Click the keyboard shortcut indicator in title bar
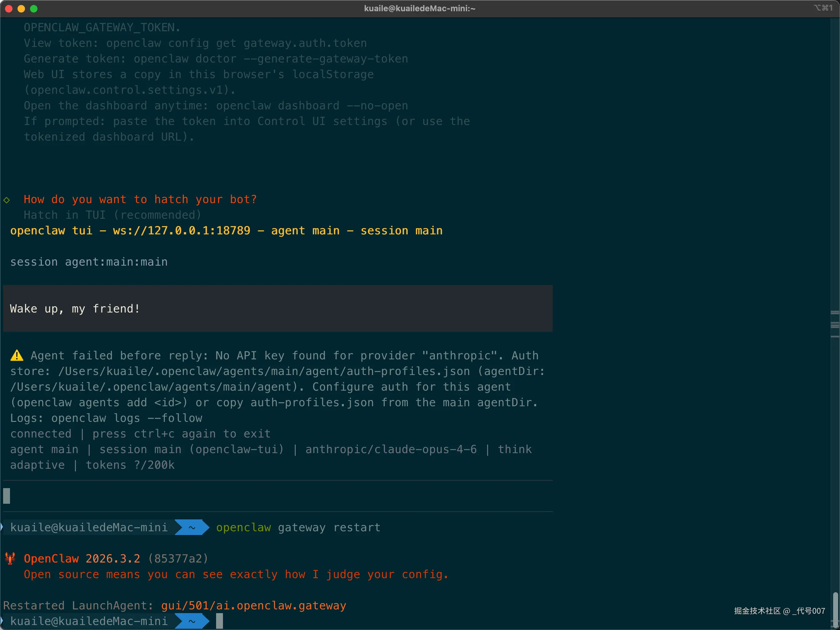The width and height of the screenshot is (840, 630). [x=823, y=8]
